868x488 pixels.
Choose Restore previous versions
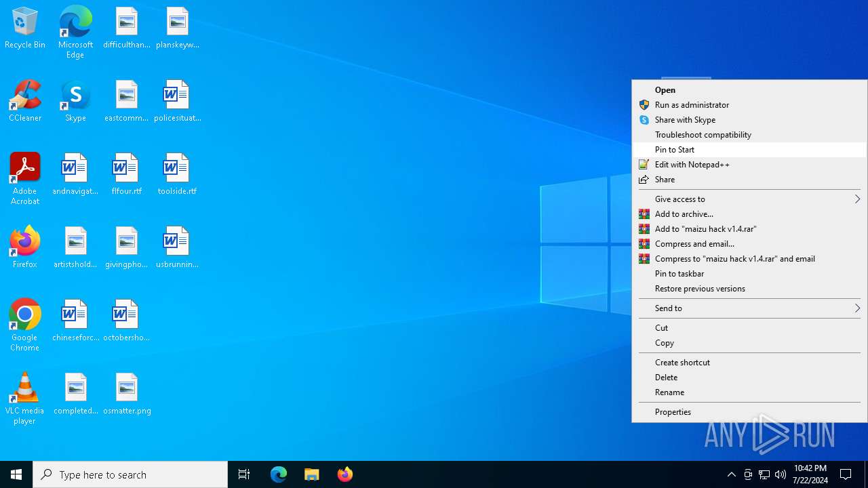coord(749,289)
